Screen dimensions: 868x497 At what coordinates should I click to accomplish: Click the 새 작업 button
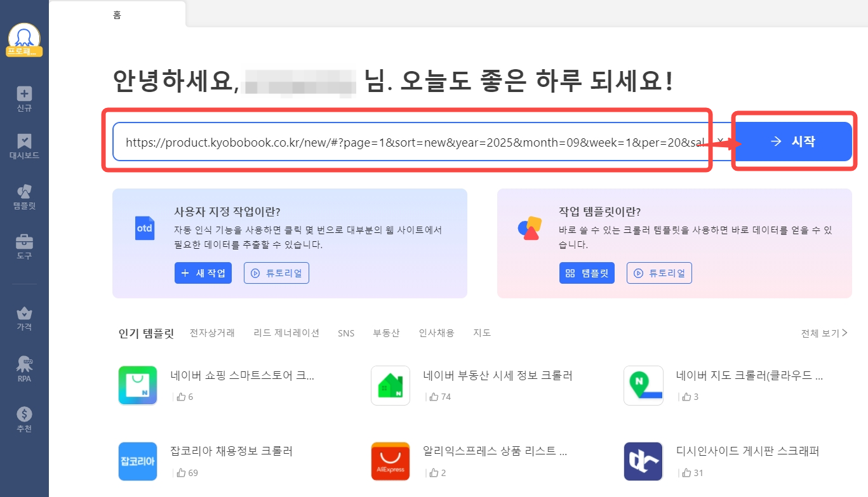pyautogui.click(x=203, y=273)
